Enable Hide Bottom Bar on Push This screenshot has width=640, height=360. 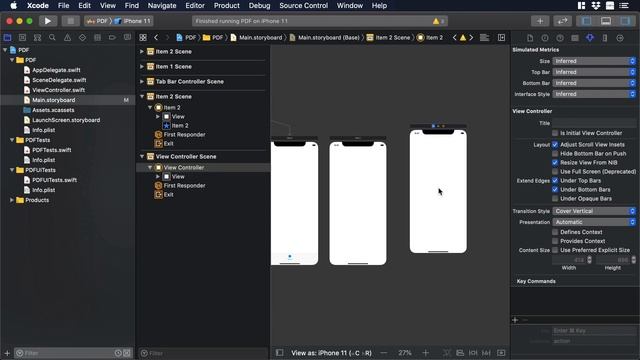coord(555,153)
